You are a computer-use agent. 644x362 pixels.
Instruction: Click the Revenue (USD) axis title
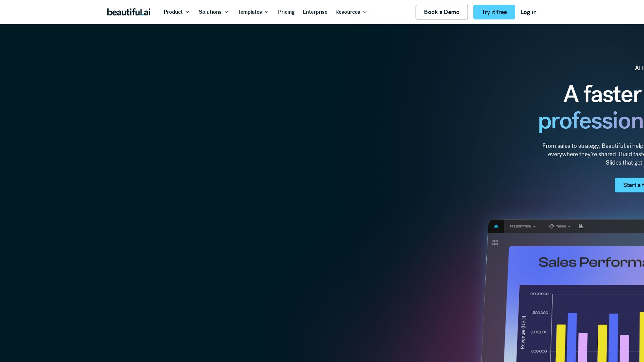[523, 333]
